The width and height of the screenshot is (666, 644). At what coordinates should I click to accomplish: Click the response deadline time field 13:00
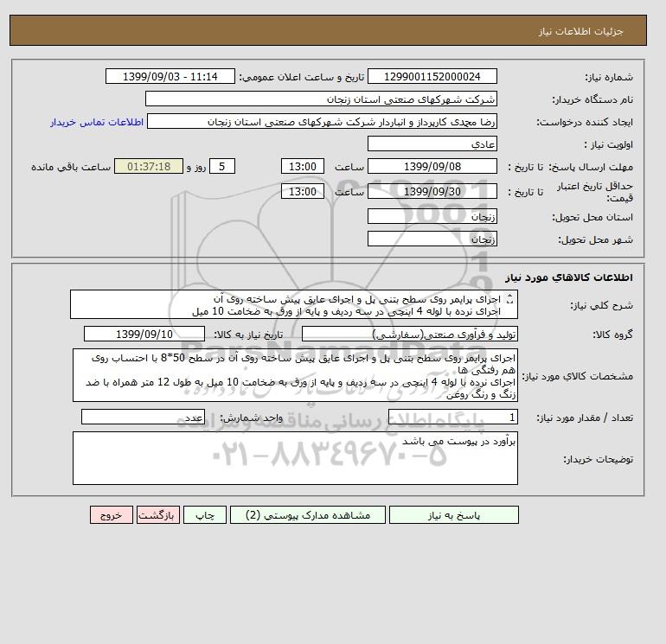[x=303, y=167]
